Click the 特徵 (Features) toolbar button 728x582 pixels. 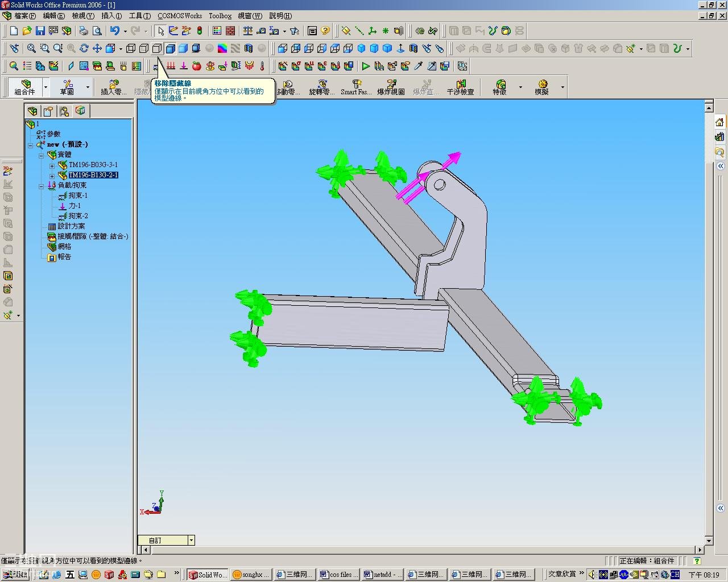pyautogui.click(x=500, y=87)
